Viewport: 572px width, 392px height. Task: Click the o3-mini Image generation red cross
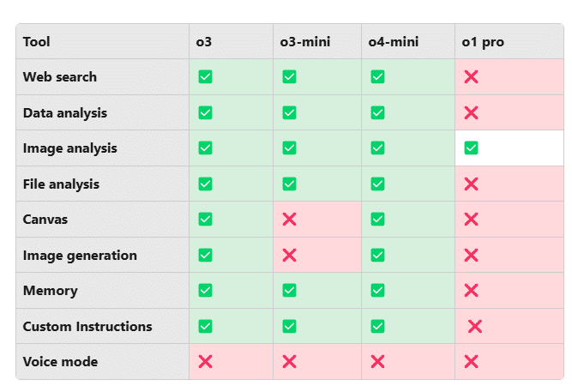tap(289, 255)
